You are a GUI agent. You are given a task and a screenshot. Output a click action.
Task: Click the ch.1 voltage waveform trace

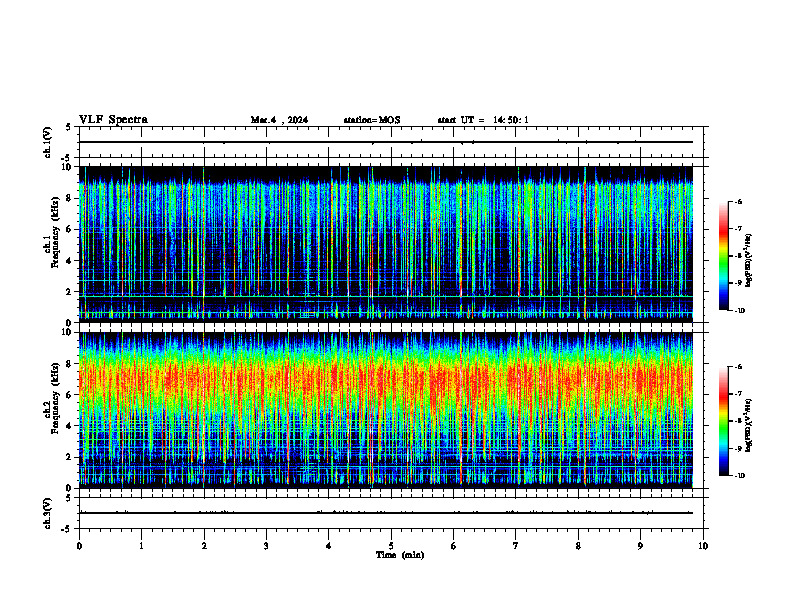(x=386, y=142)
